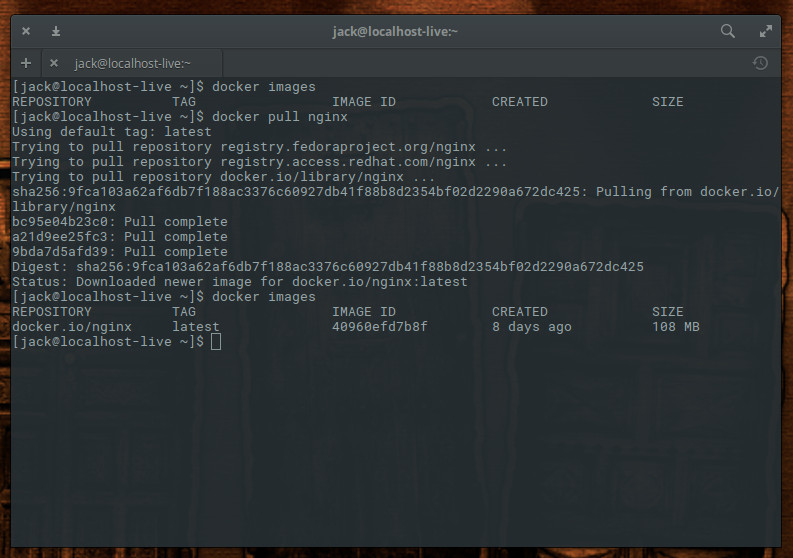Click the Digest sha256 line
This screenshot has width=793, height=558.
[327, 267]
